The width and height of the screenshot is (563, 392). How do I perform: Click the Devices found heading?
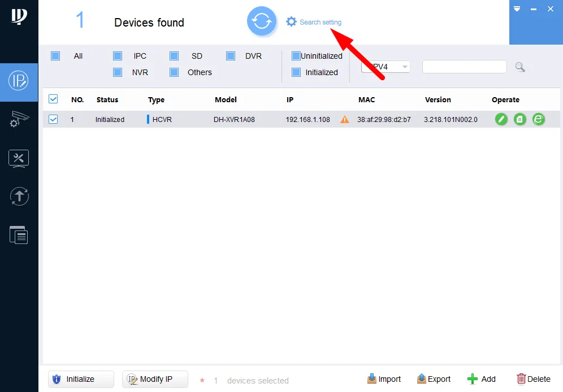149,23
